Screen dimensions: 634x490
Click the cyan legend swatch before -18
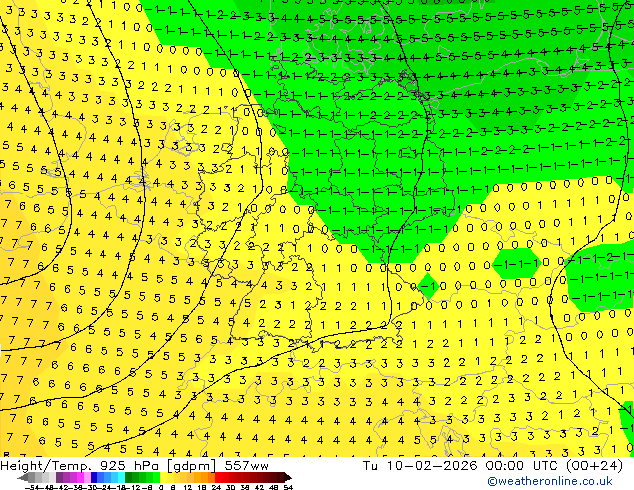pyautogui.click(x=122, y=477)
